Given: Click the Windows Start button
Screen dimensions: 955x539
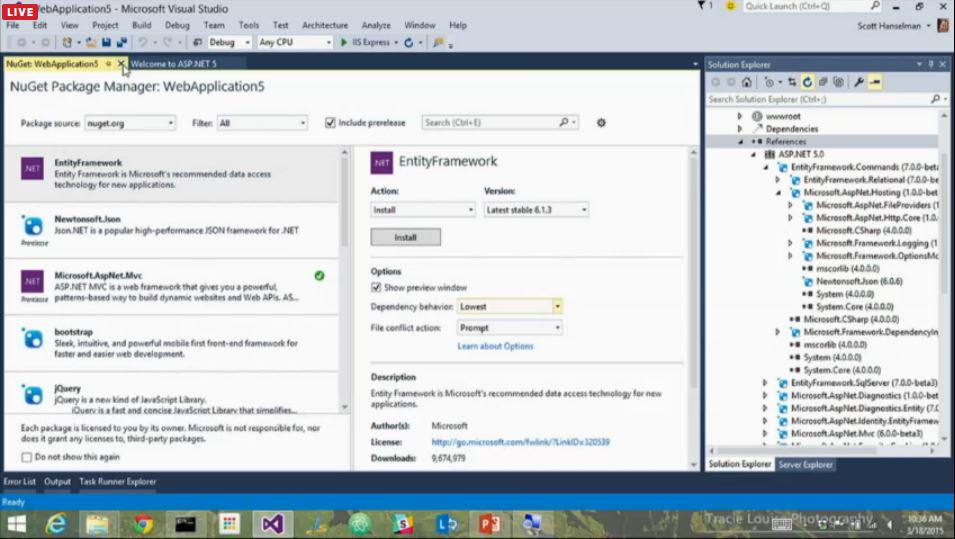Looking at the screenshot, I should 16,524.
